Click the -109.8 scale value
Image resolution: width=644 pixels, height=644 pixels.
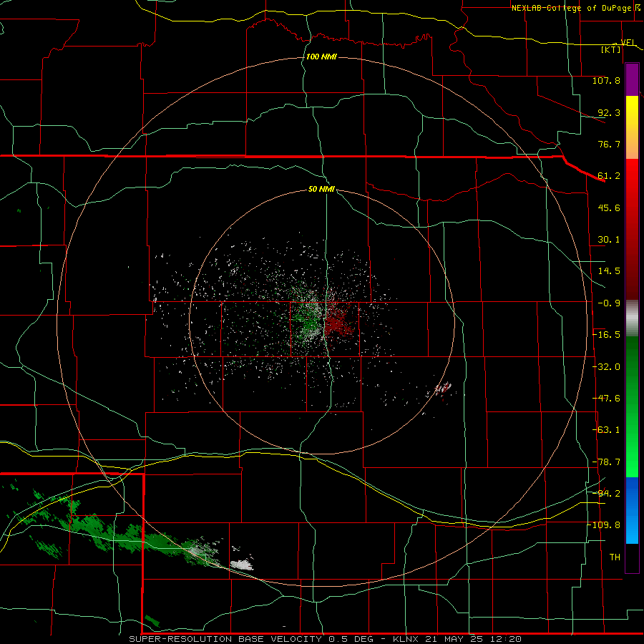pos(604,525)
